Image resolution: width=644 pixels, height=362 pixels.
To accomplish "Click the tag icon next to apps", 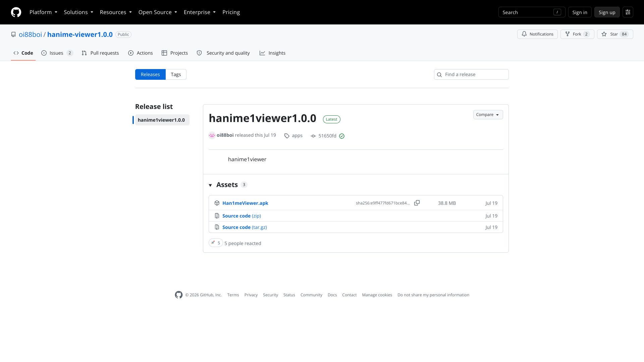I will (x=287, y=136).
